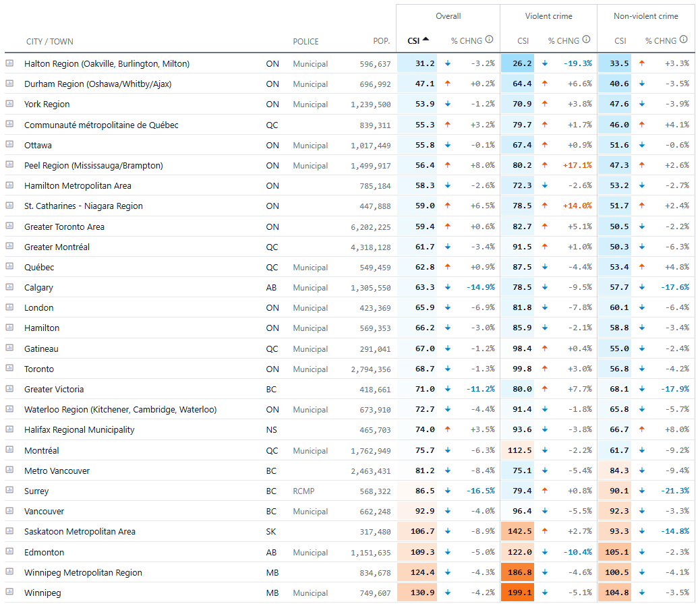Click Halton Region's violent CSI cell 26.2

(x=518, y=63)
